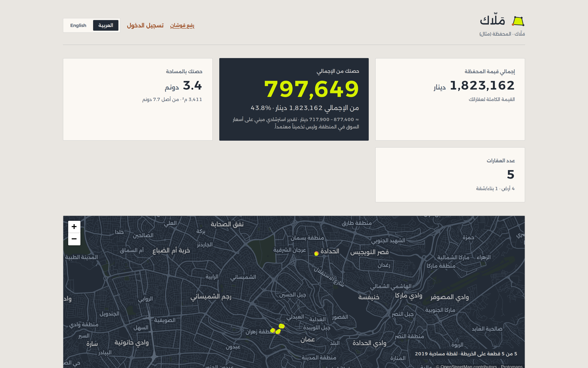Screen dimensions: 588x368
Task: Click the yellow parcel logo icon
Action: tap(518, 21)
